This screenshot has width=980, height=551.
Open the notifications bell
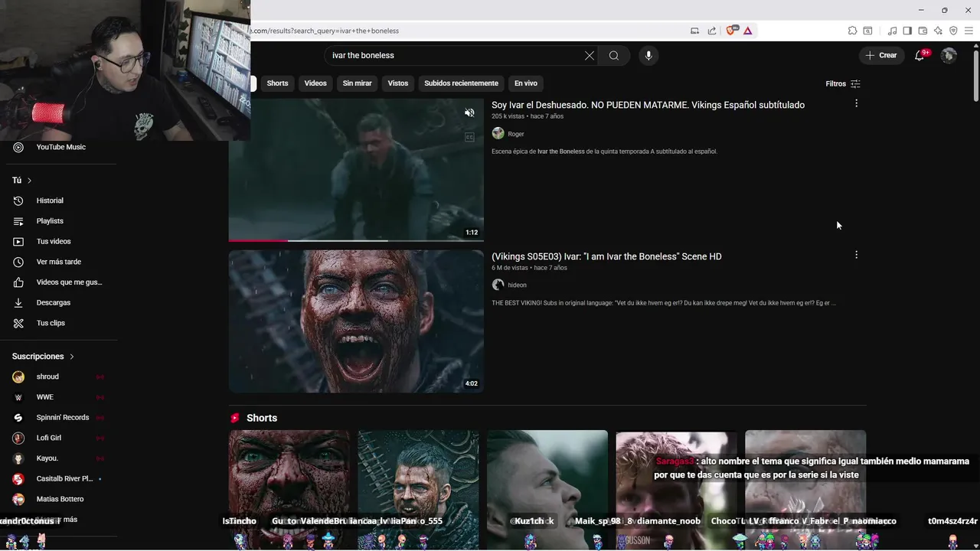920,55
